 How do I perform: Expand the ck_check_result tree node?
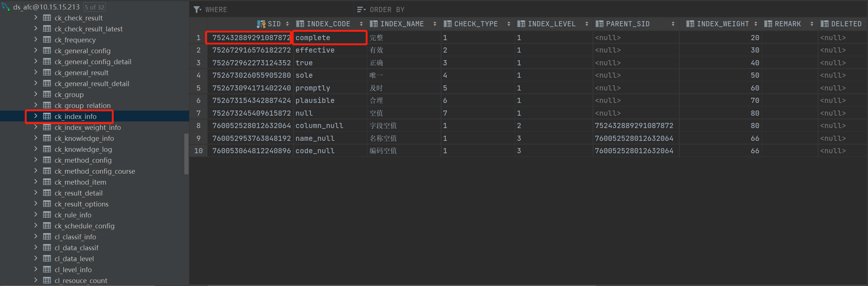[35, 18]
